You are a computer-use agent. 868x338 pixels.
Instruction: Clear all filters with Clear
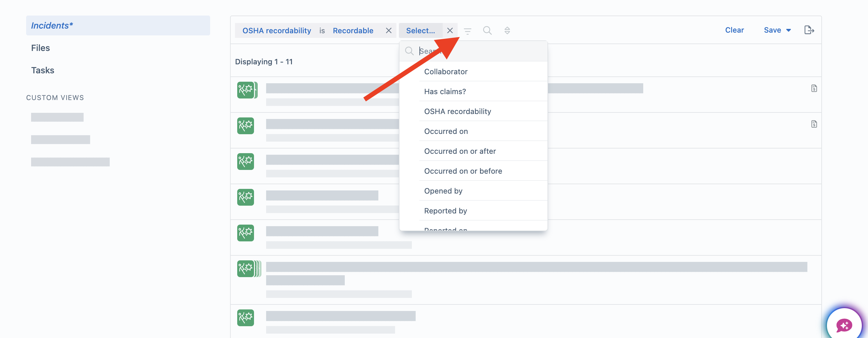click(734, 30)
